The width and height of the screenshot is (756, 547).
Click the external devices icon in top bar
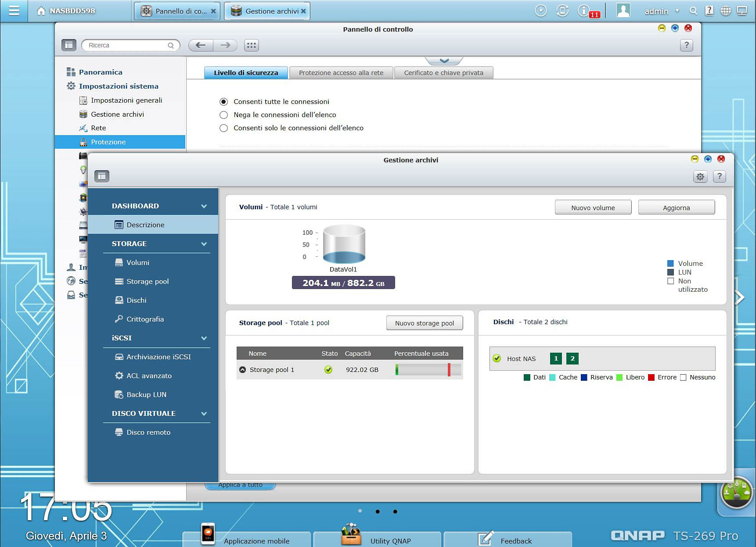coord(562,11)
